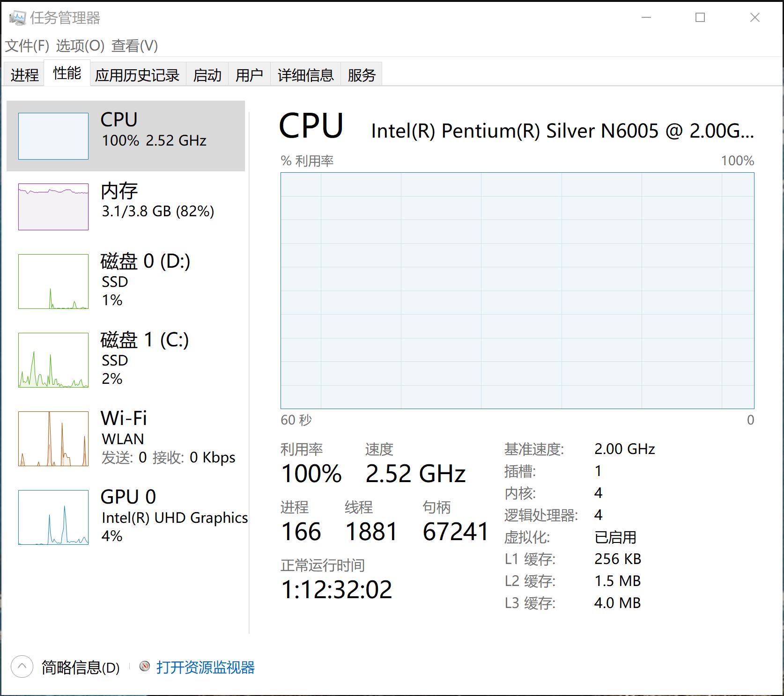Viewport: 784px width, 696px height.
Task: Click the Task Manager title bar icon
Action: tap(18, 18)
